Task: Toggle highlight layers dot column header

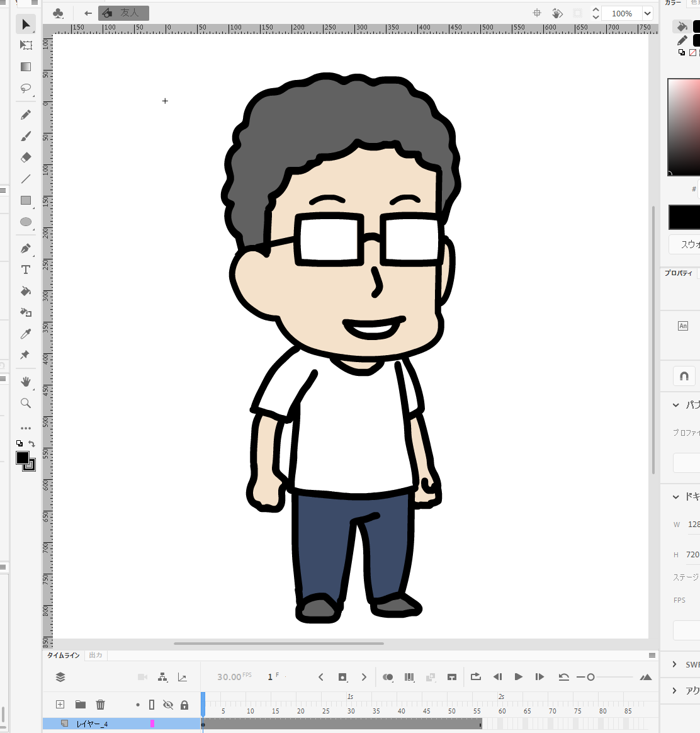Action: [x=137, y=705]
